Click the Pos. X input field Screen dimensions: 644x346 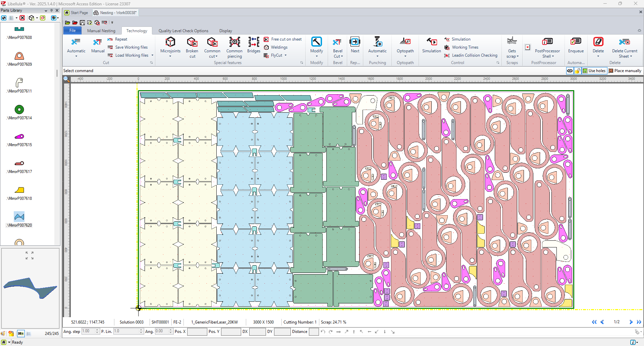[197, 332]
